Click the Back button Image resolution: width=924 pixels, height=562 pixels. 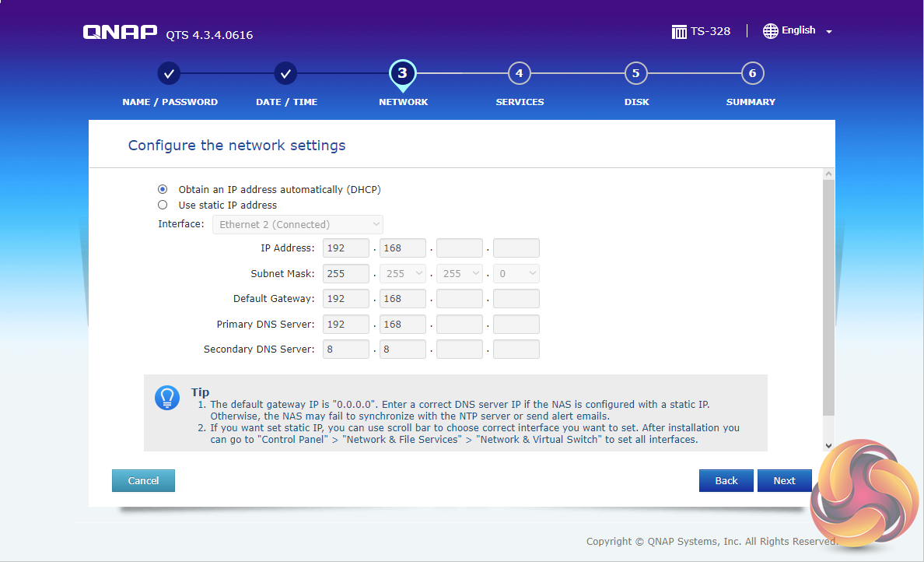click(726, 480)
